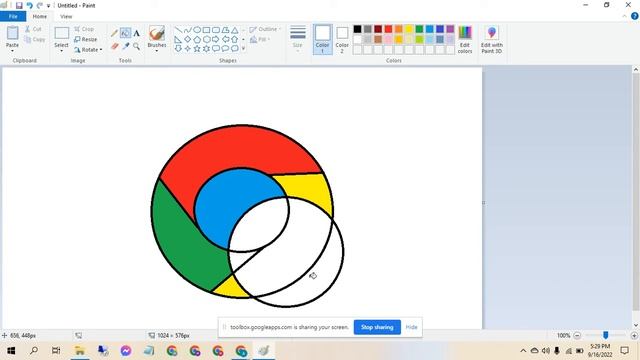The width and height of the screenshot is (640, 360).
Task: Choose the Right arrow shape
Action: tap(216, 40)
